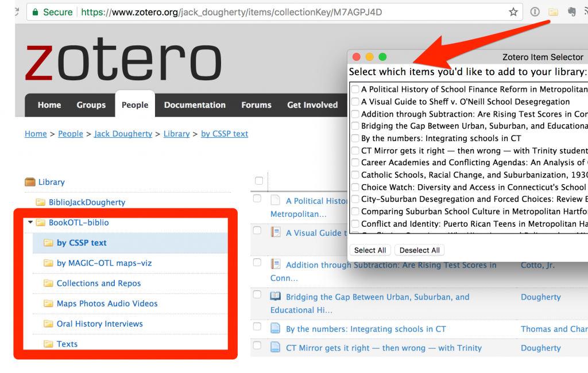Image resolution: width=588 pixels, height=373 pixels.
Task: Click Deselect All in Zotero Item Selector
Action: pos(419,250)
